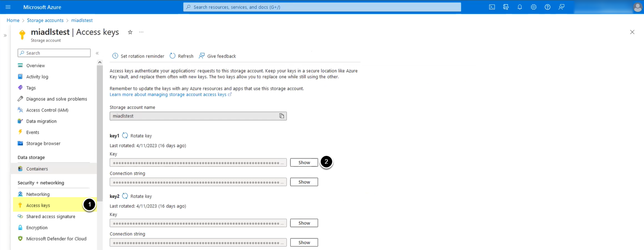Open the top bar feedback icon

click(562, 7)
